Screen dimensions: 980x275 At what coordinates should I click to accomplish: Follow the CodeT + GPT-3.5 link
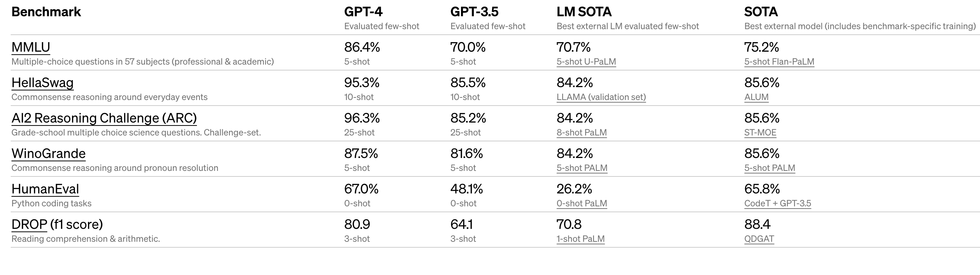click(778, 203)
